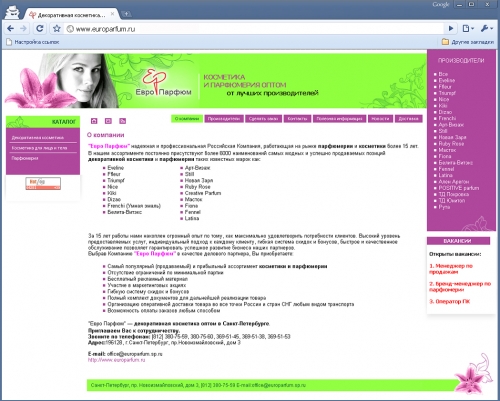500x401 pixels.
Task: Bookmark this page with the star icon
Action: click(57, 29)
